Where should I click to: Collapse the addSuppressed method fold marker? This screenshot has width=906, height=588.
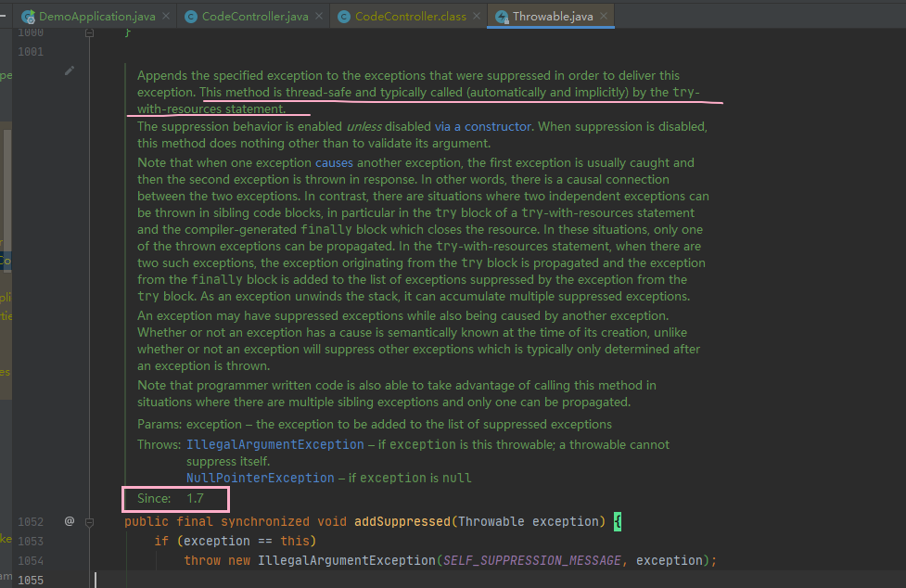point(90,522)
